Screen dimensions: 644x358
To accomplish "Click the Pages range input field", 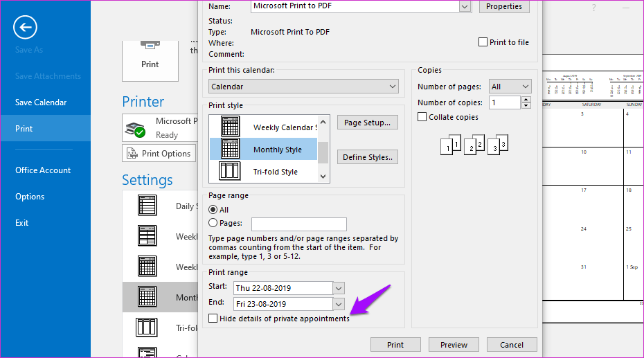I will (x=299, y=224).
